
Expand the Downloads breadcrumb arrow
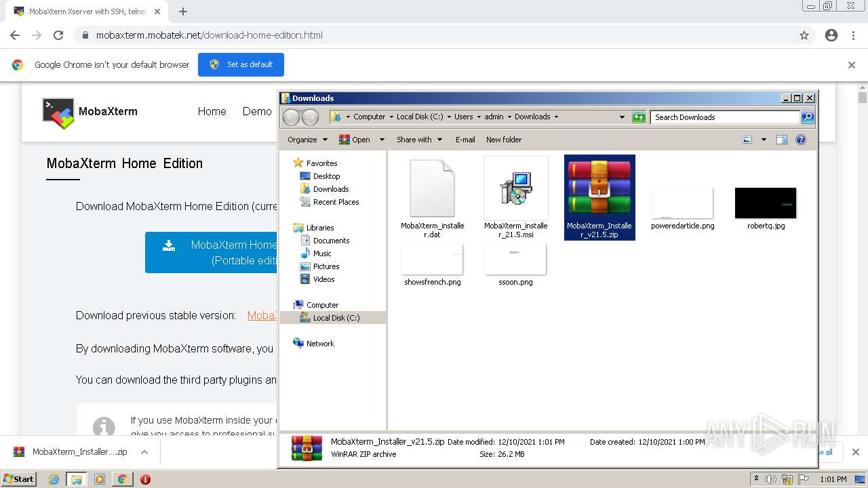pyautogui.click(x=556, y=117)
